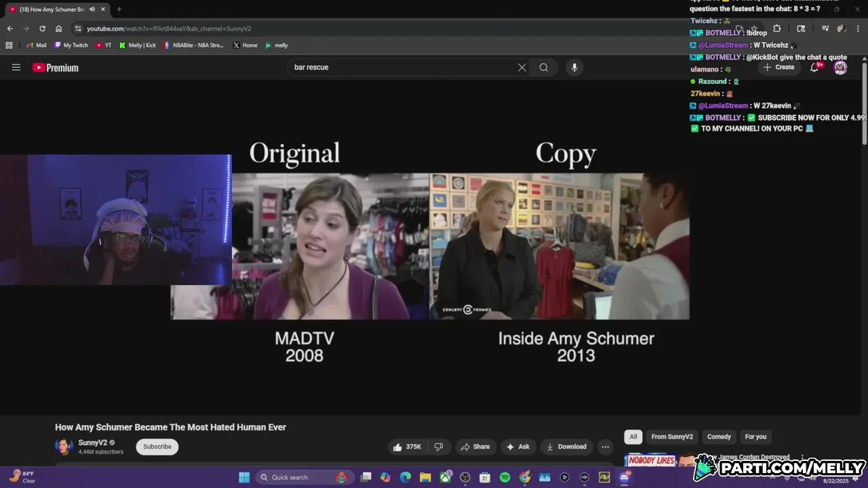Open Melly | Kick bookmark

(x=138, y=45)
